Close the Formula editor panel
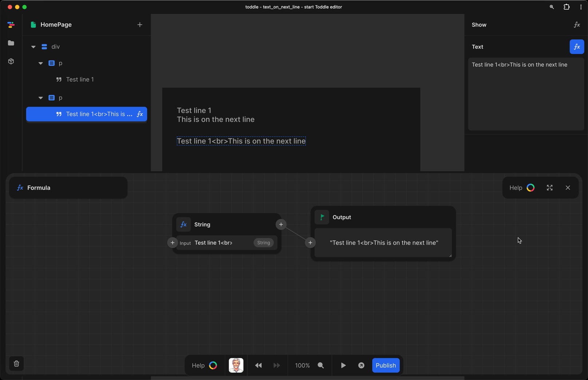The width and height of the screenshot is (588, 380). (568, 188)
